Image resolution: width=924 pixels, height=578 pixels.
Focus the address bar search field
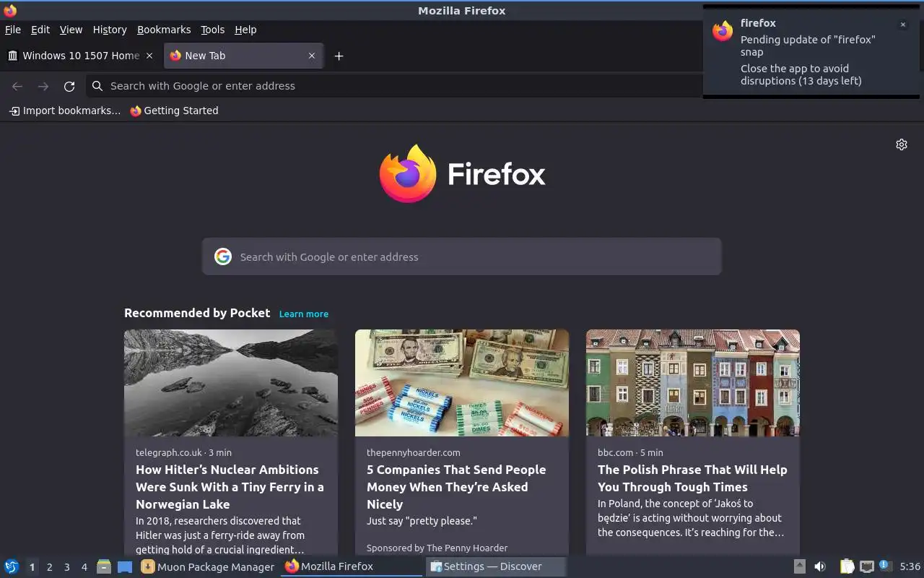click(x=395, y=86)
